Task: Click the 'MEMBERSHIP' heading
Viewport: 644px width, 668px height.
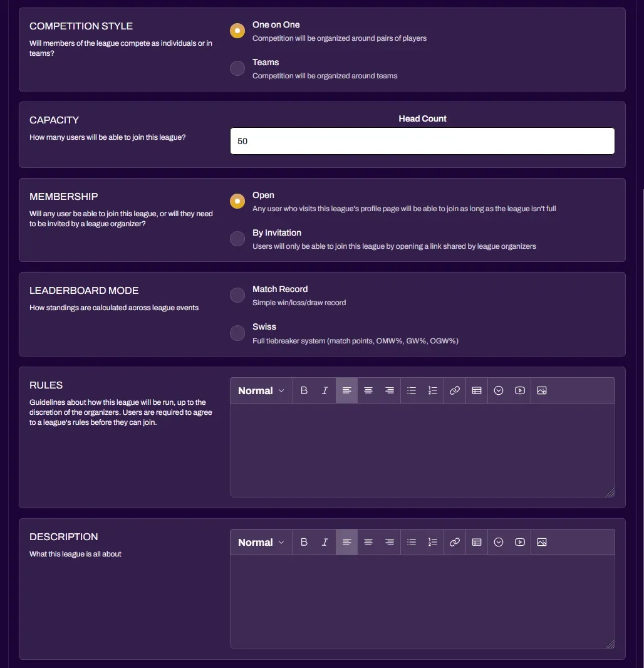Action: pos(63,196)
